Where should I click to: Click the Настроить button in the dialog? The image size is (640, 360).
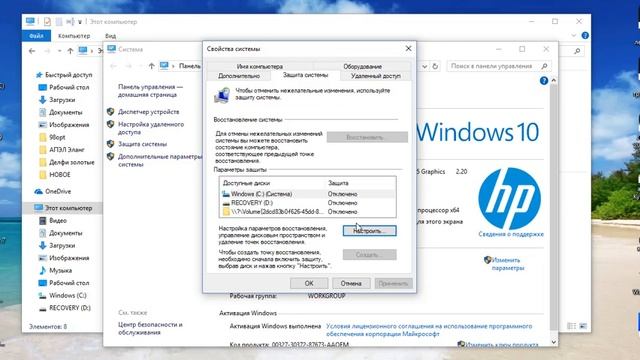(369, 231)
